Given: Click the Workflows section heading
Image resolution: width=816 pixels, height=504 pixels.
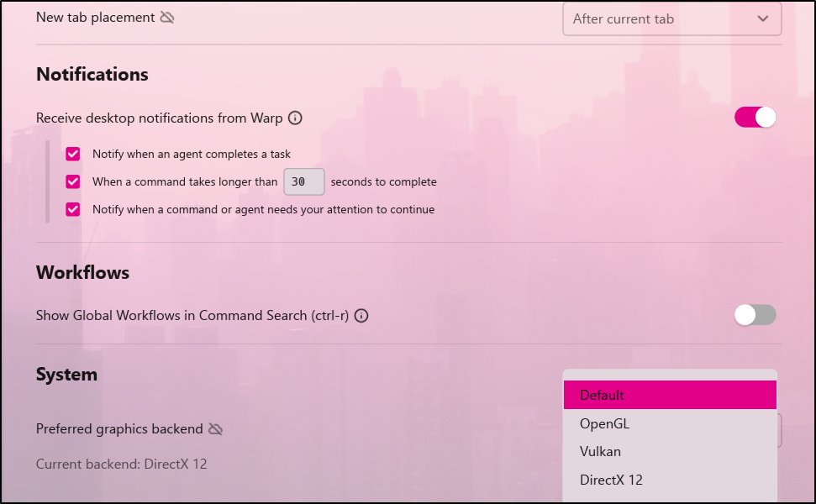Looking at the screenshot, I should [x=82, y=272].
